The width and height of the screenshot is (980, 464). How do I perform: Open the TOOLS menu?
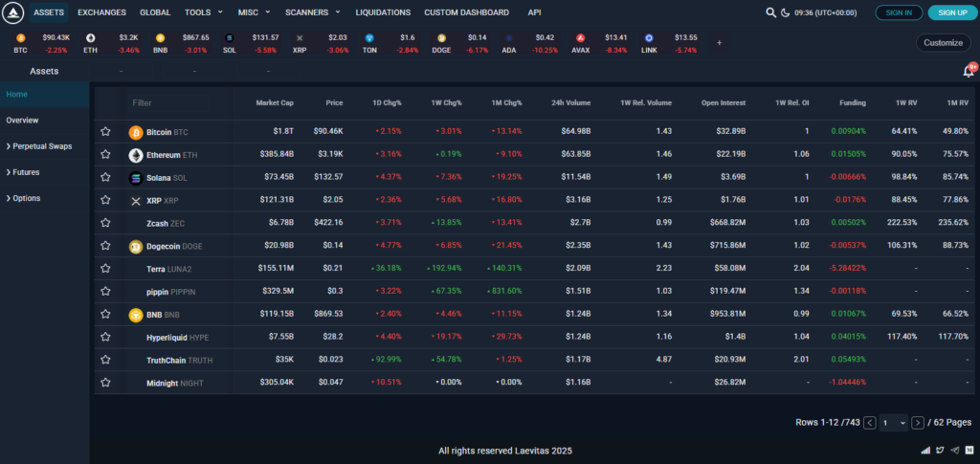click(202, 12)
